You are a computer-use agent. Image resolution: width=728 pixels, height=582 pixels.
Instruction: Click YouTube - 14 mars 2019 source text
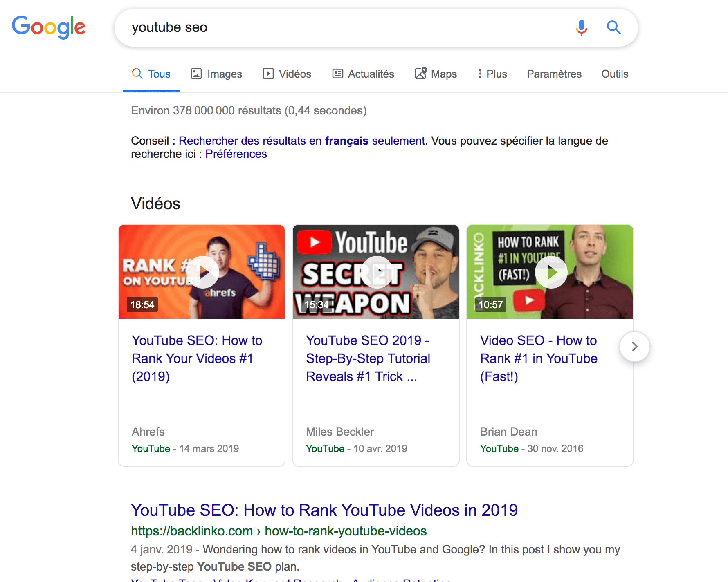185,448
